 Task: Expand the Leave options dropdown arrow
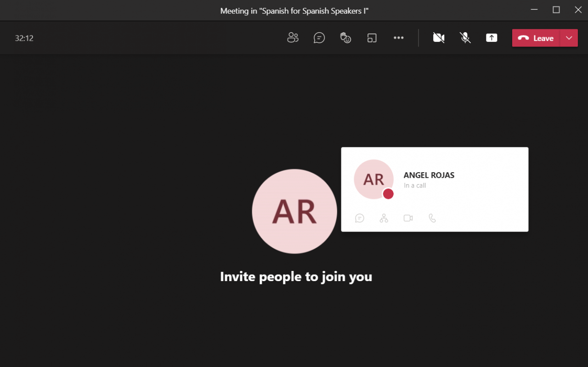pyautogui.click(x=569, y=38)
